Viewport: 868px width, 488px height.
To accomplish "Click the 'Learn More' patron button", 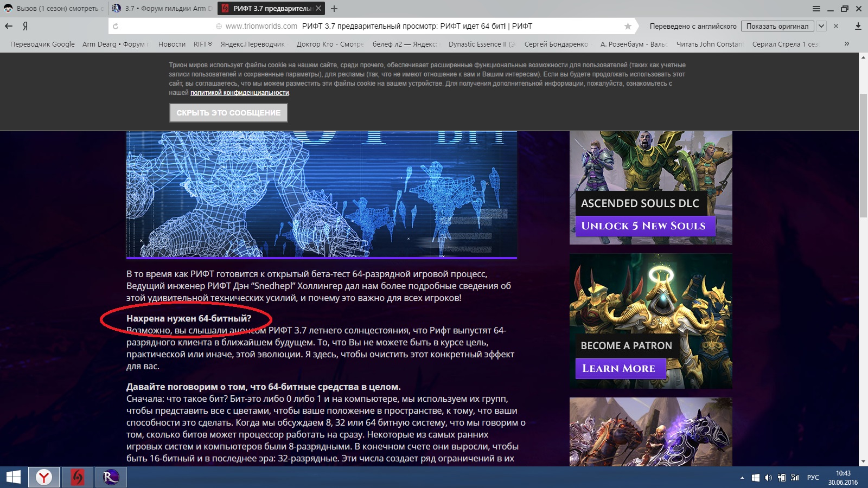I will pos(620,369).
